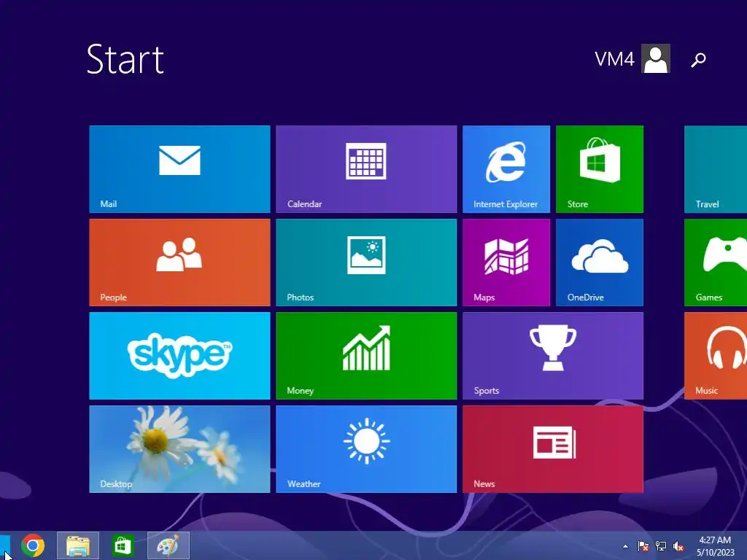747x560 pixels.
Task: Click the search magnifier icon
Action: [698, 60]
